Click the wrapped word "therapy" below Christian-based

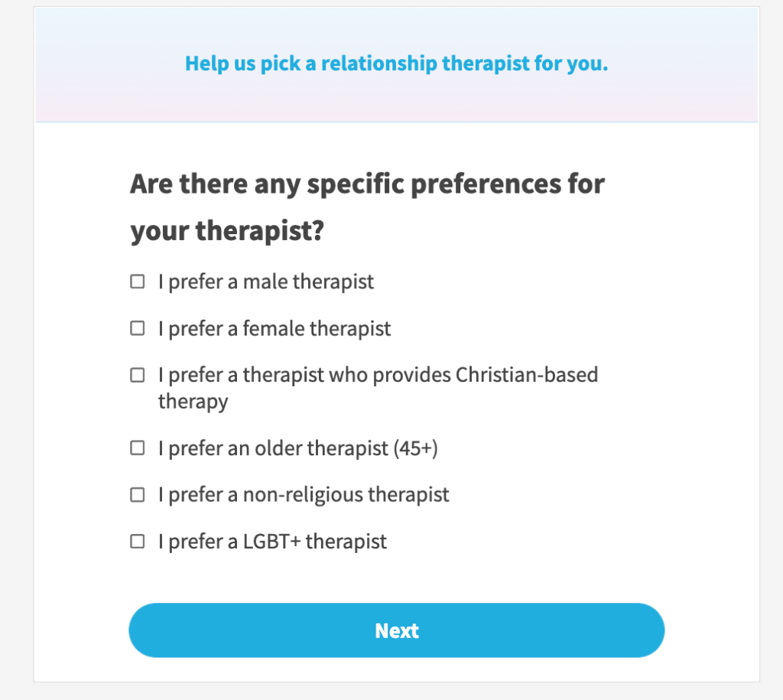[x=193, y=401]
